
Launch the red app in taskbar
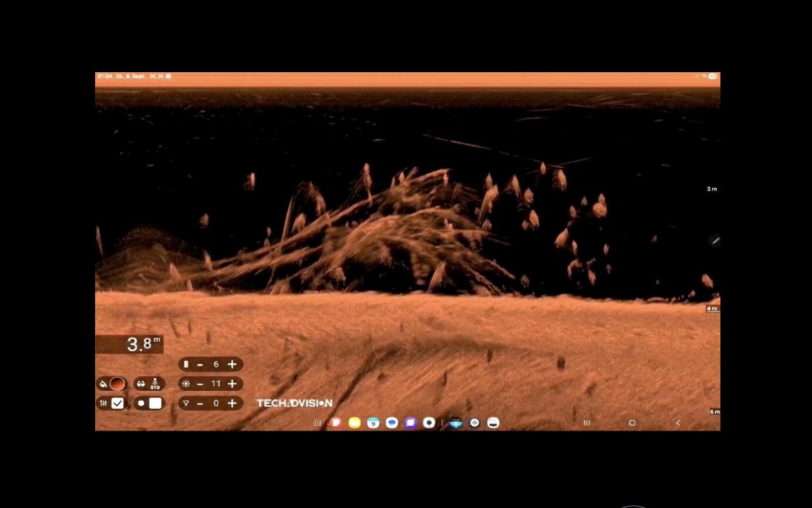point(336,423)
